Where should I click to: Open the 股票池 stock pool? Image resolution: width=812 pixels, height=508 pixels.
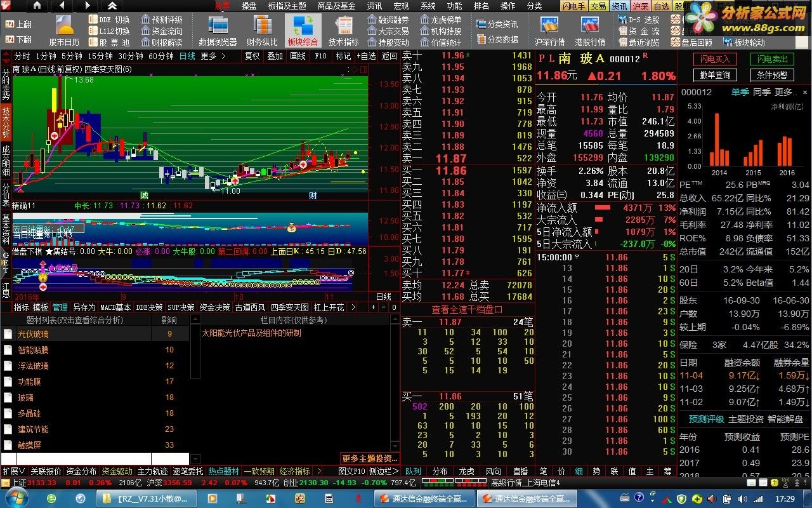(109, 43)
